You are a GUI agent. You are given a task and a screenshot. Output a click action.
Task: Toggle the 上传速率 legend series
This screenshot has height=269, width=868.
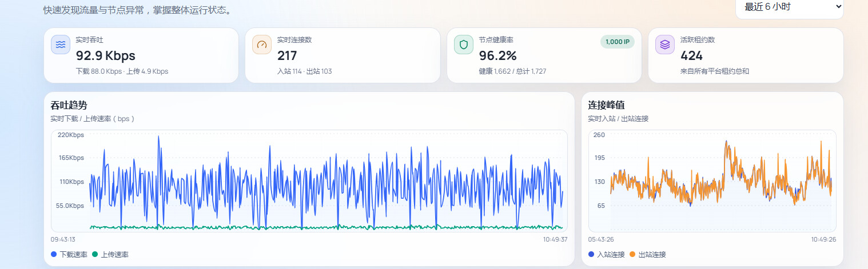click(x=110, y=254)
